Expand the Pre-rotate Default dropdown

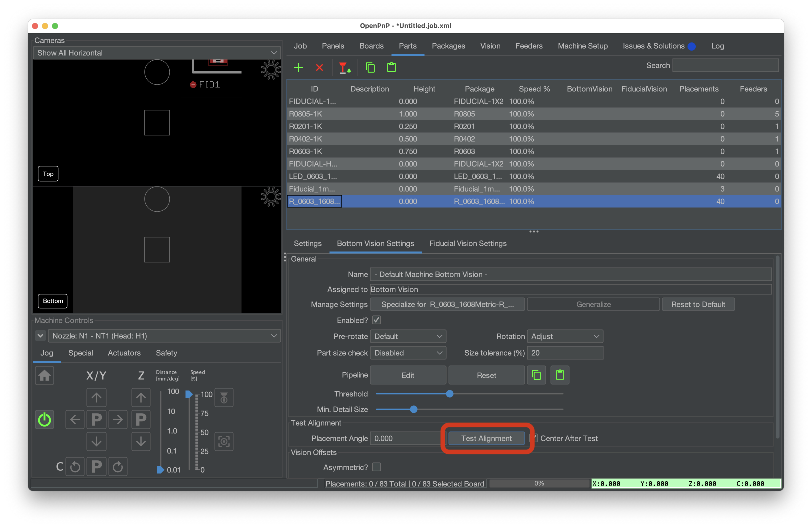408,336
